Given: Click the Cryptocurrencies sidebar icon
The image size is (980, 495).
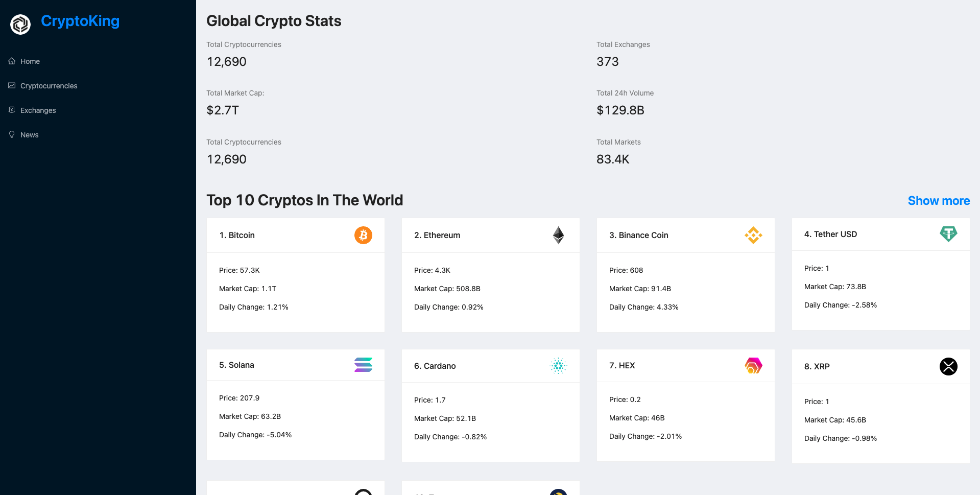Looking at the screenshot, I should [12, 85].
